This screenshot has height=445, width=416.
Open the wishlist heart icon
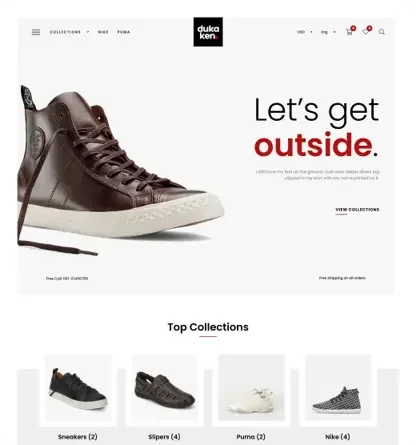click(x=366, y=32)
